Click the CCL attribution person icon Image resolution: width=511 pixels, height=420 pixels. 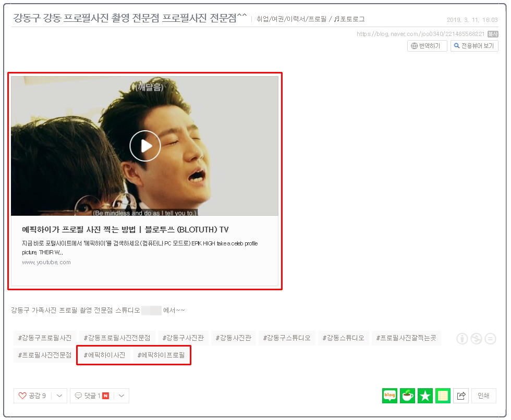coord(462,339)
